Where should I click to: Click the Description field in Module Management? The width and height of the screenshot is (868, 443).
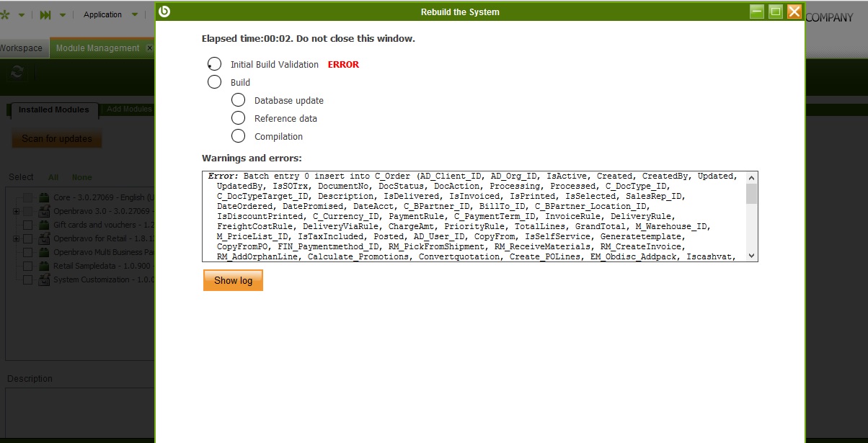(x=80, y=412)
